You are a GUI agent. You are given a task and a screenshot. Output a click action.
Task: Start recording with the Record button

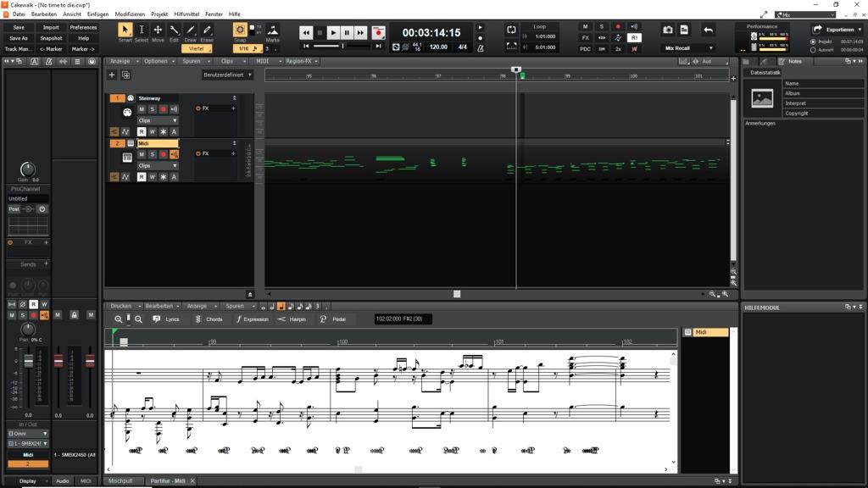378,33
